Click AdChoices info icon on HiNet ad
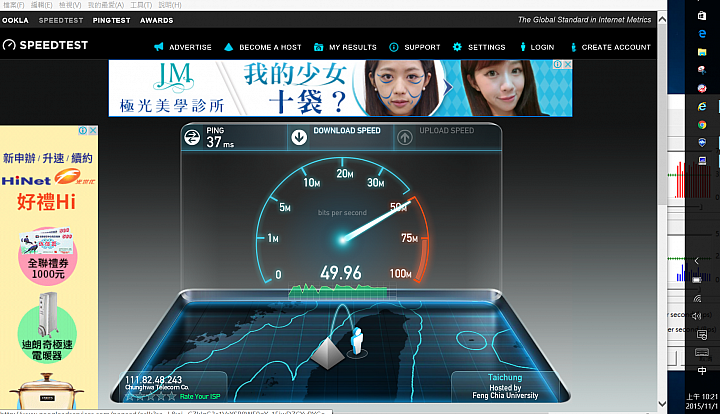720x414 pixels. (x=83, y=130)
